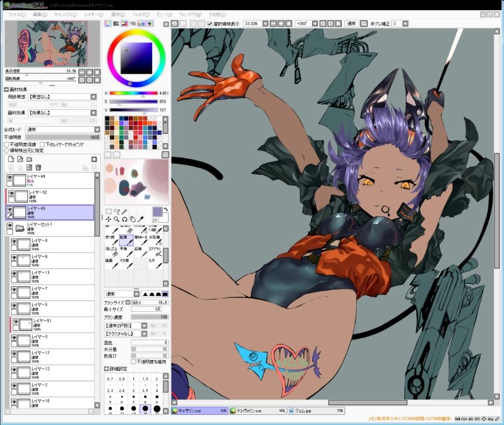Click the foreground color swatch
This screenshot has height=425, width=504.
[x=157, y=211]
